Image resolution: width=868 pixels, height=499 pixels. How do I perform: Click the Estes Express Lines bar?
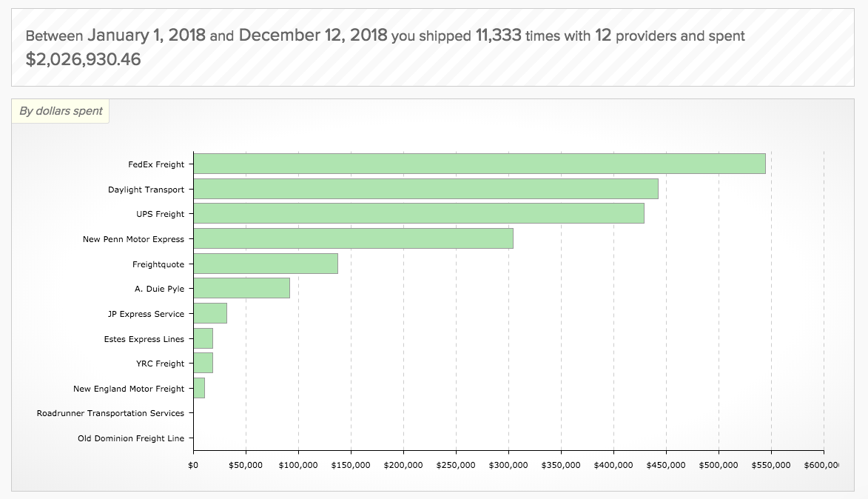[x=203, y=338]
